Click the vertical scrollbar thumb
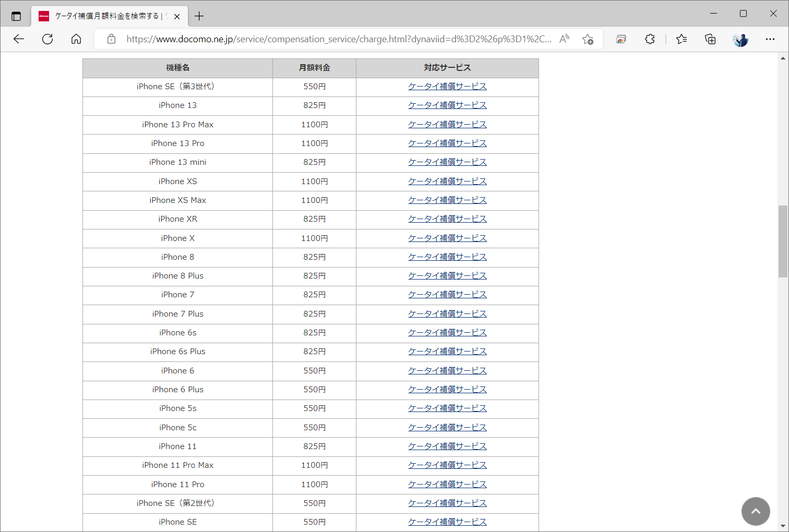 [783, 241]
